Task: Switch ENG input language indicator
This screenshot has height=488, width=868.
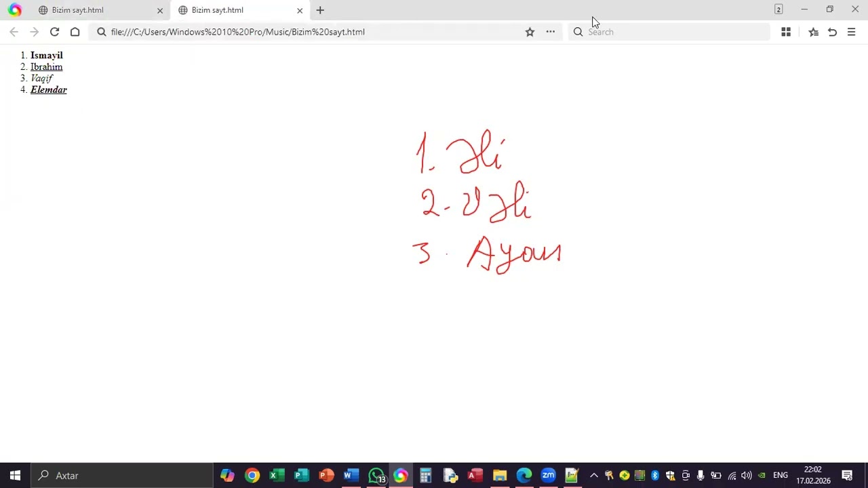Action: (781, 476)
